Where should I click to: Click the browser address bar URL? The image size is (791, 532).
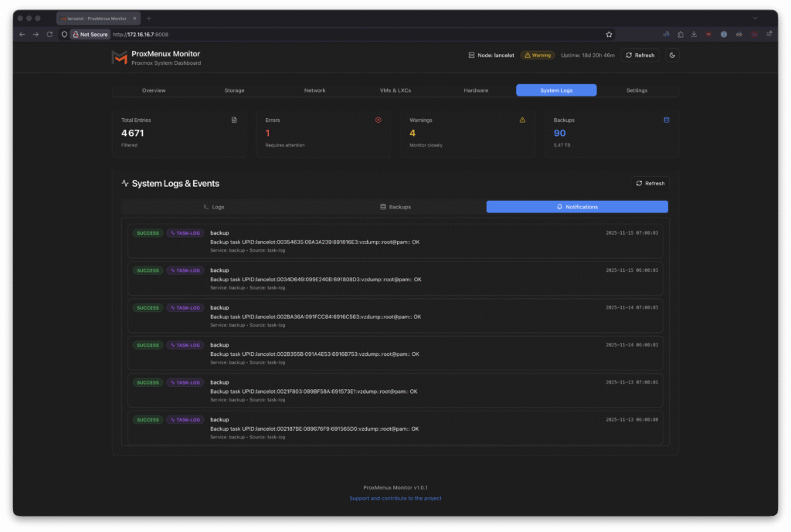pyautogui.click(x=141, y=34)
